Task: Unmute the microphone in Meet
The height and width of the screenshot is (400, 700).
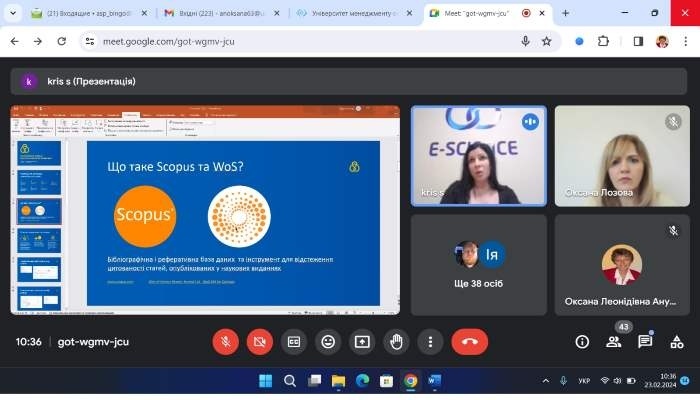Action: (225, 341)
